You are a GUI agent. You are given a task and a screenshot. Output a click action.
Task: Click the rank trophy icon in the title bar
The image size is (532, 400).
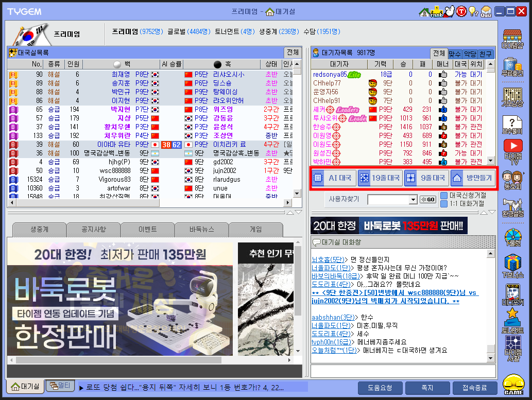pyautogui.click(x=437, y=11)
